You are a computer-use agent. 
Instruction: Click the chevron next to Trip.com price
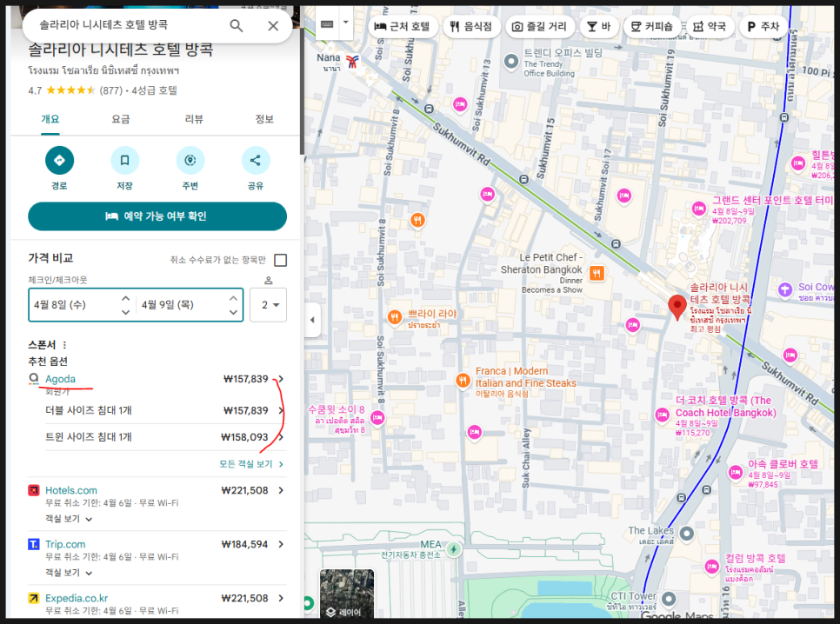pyautogui.click(x=281, y=544)
